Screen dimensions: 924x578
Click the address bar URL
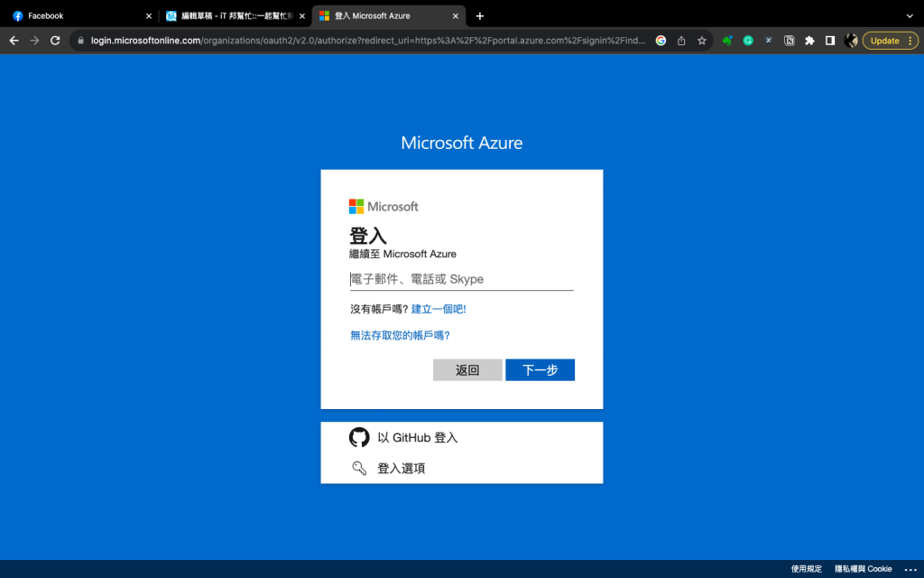pos(368,41)
